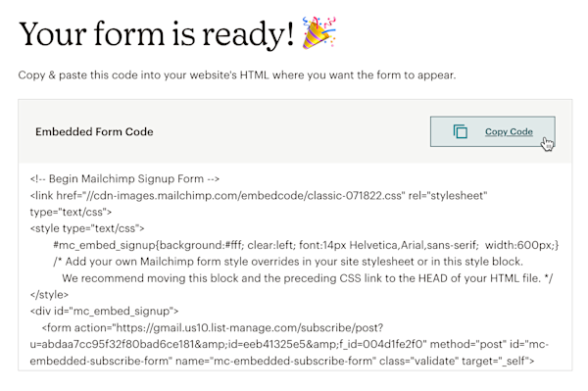Click the opening <style type="text/css"> line
Viewport: 588px width, 391px height.
(x=87, y=228)
